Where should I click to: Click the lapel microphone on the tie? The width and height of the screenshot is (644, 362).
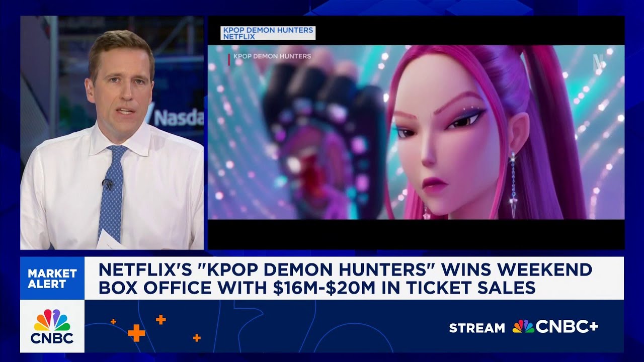pyautogui.click(x=107, y=184)
